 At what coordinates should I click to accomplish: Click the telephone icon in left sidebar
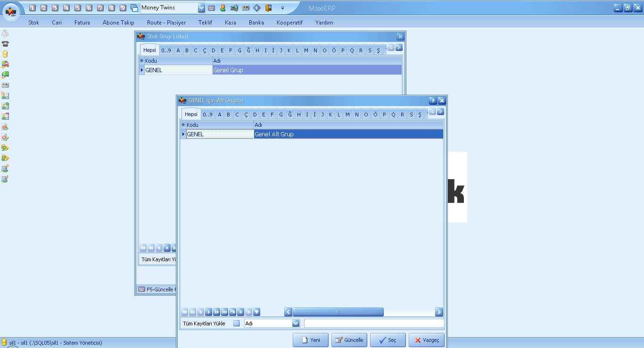[x=5, y=43]
